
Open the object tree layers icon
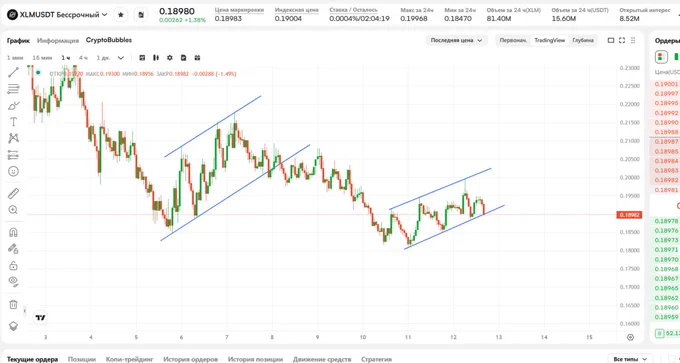[13, 326]
